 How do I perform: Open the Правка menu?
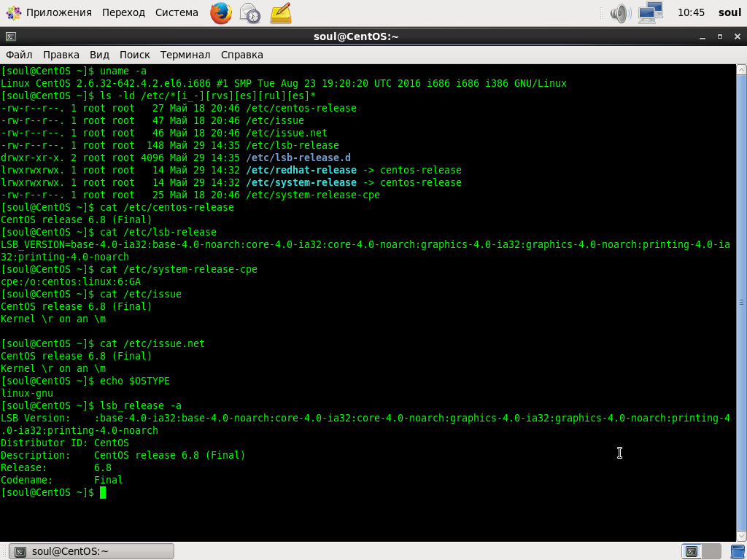61,55
